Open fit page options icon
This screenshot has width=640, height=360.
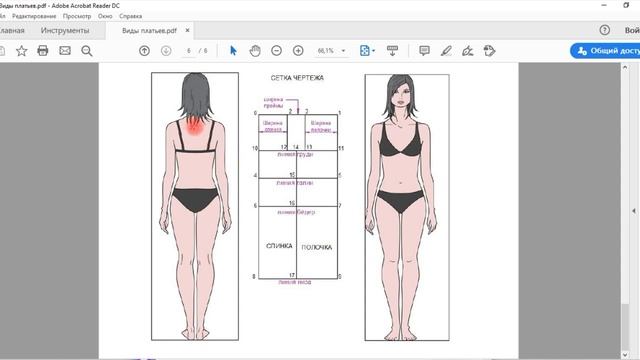pos(364,51)
